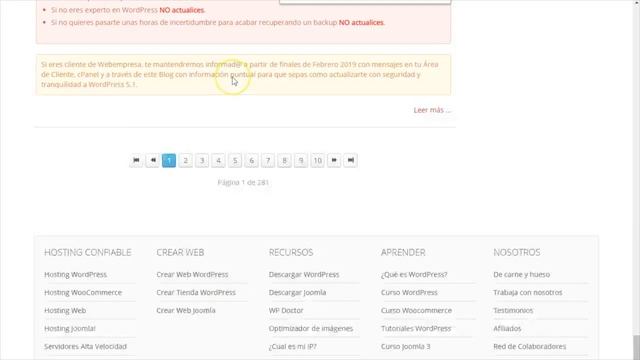Open Crear Web WordPress link
Screen dimensions: 640x360
click(192, 274)
